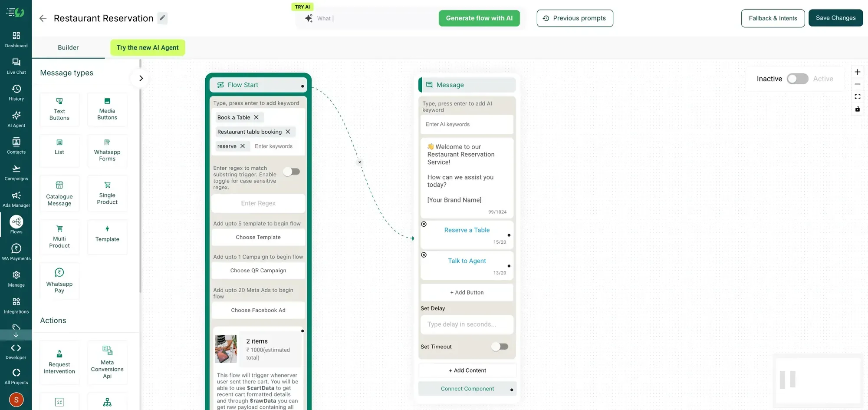Open Developer section in sidebar
This screenshot has height=410, width=868.
tap(16, 351)
